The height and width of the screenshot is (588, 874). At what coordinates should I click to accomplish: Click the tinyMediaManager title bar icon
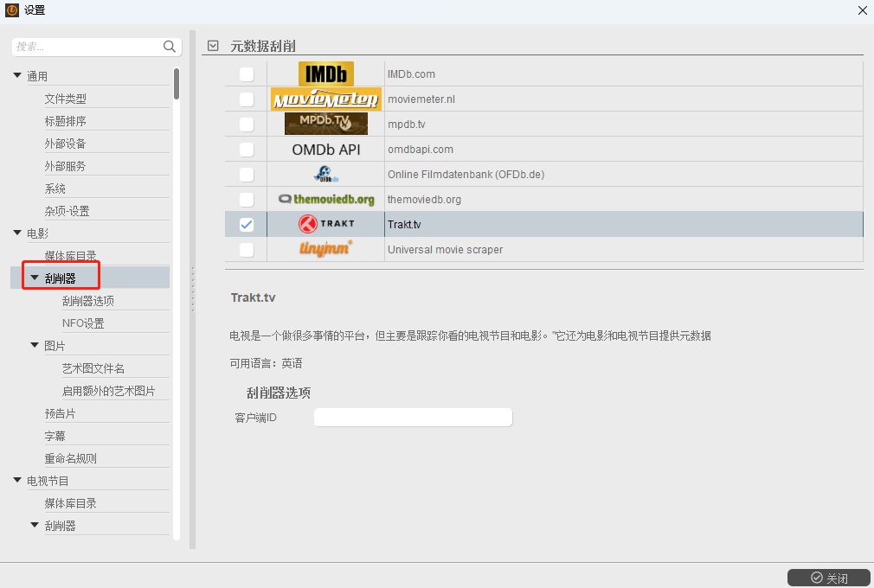(12, 10)
